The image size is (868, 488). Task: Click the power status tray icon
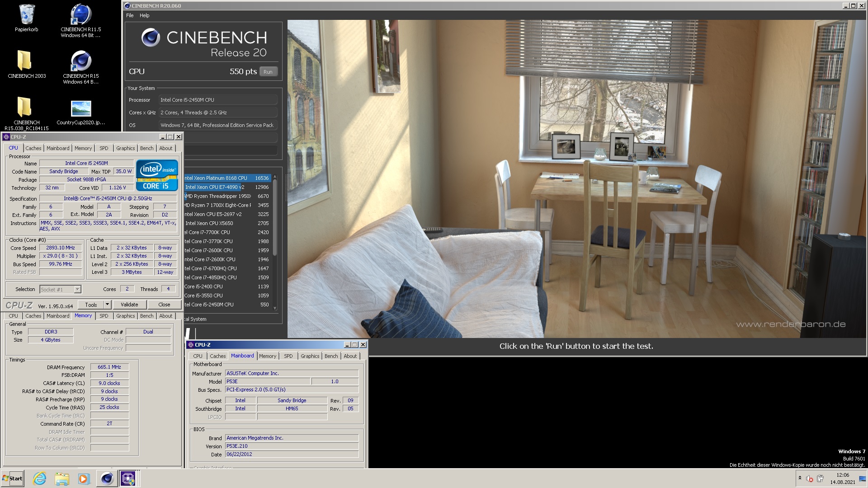[821, 479]
